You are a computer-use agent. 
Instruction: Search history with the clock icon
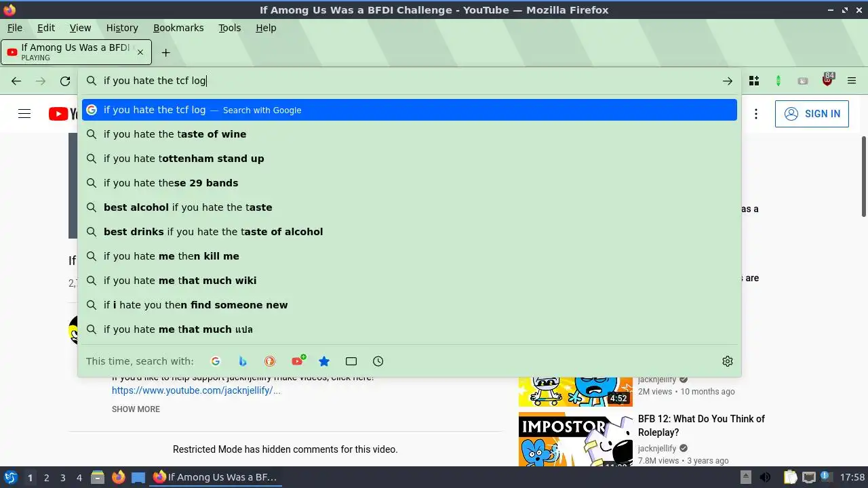(x=378, y=361)
